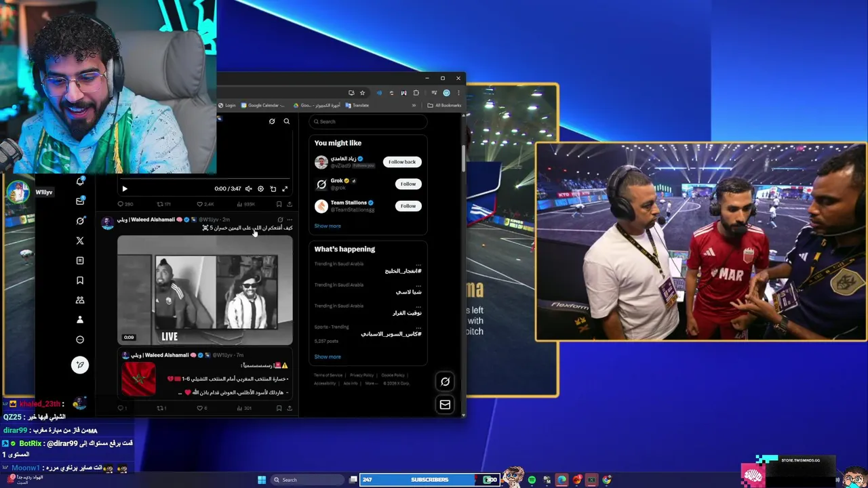Share the tweet with 301 views
The width and height of the screenshot is (868, 488).
click(x=290, y=408)
